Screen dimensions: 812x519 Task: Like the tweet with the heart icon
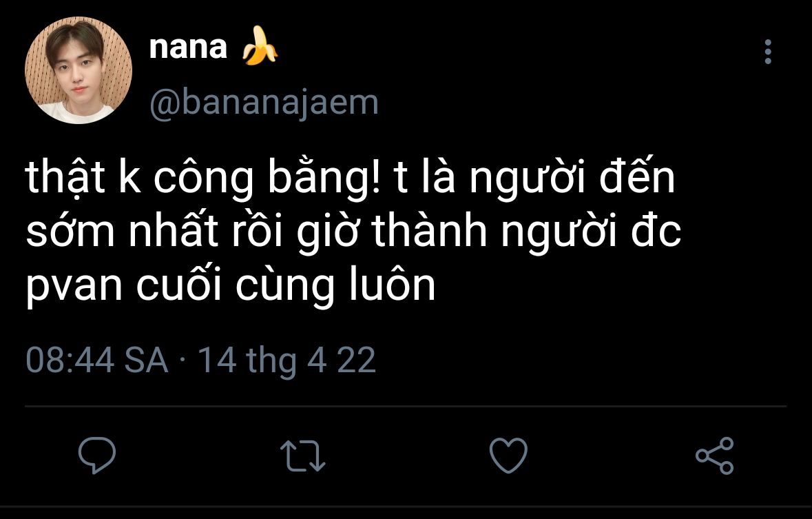(508, 456)
